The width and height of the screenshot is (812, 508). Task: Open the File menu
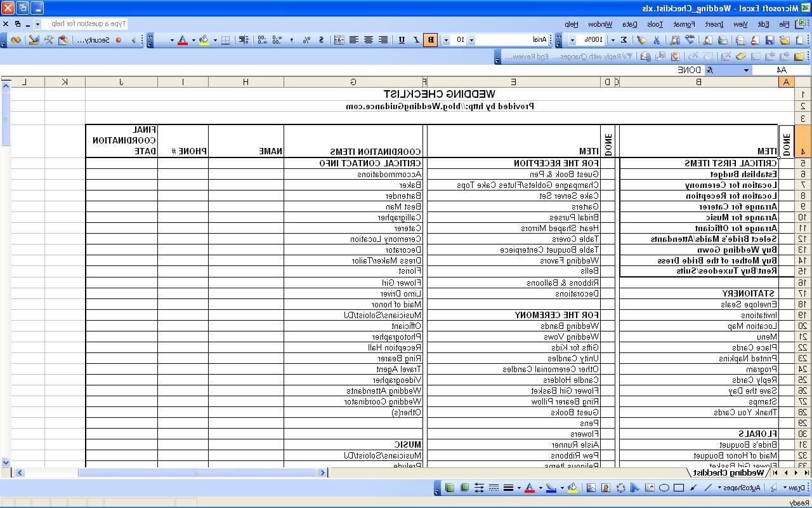784,24
